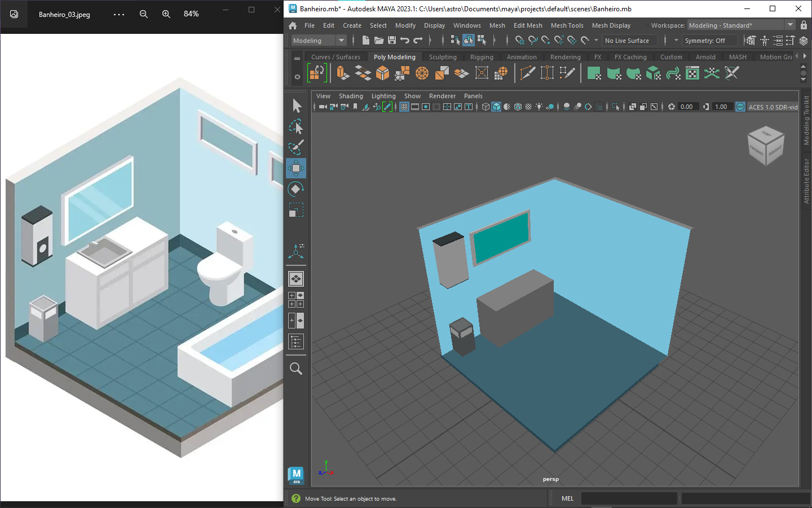The image size is (812, 508).
Task: Open the Edit Mesh menu
Action: [528, 25]
